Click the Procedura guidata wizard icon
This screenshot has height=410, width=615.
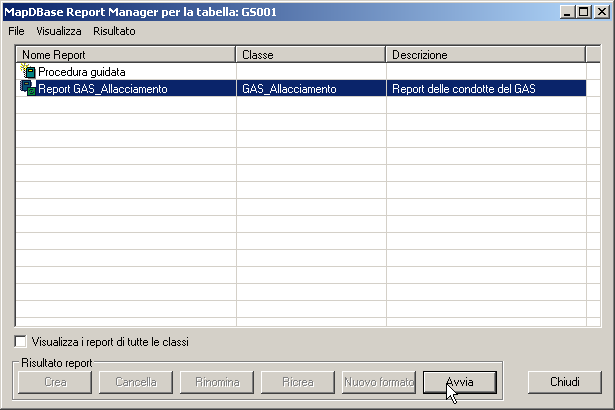coord(27,72)
